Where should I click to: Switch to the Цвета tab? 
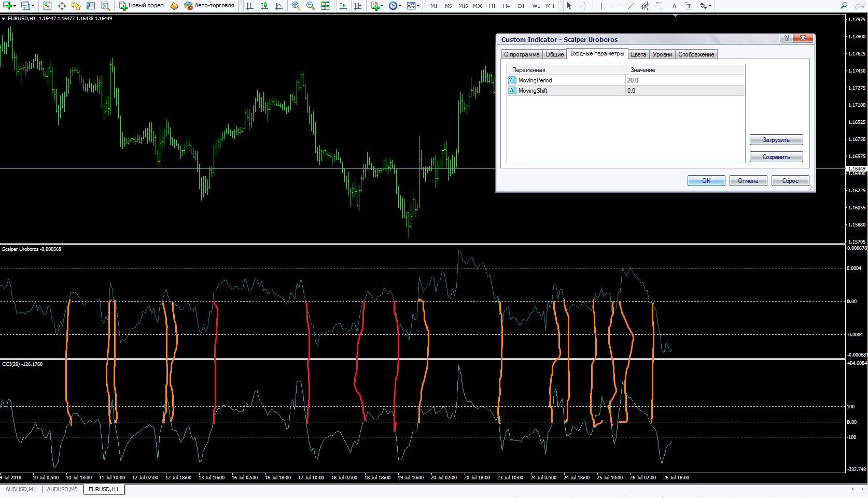pos(638,54)
